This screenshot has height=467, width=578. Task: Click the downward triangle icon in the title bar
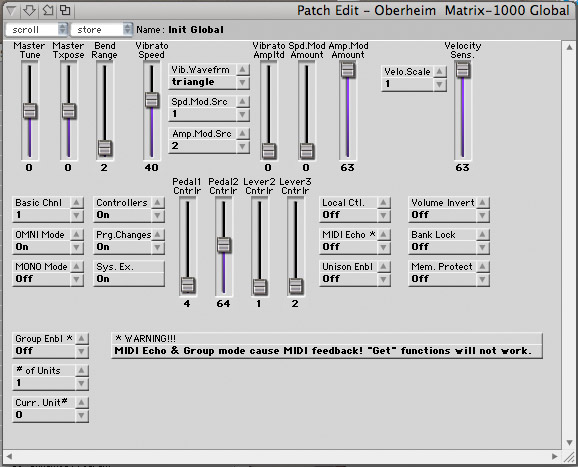point(11,11)
